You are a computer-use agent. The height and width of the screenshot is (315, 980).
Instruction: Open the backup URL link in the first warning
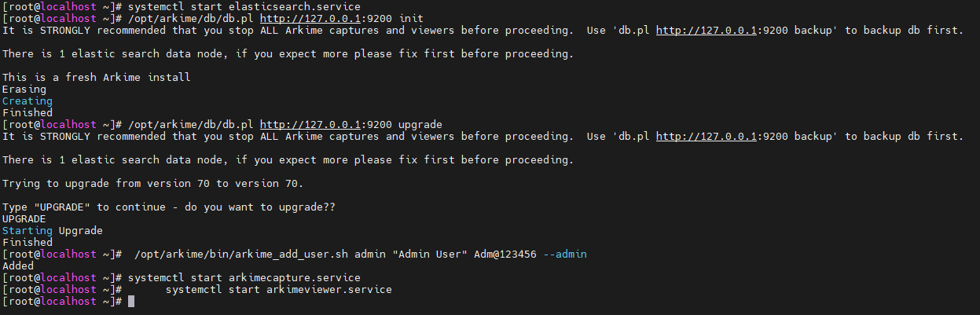707,31
